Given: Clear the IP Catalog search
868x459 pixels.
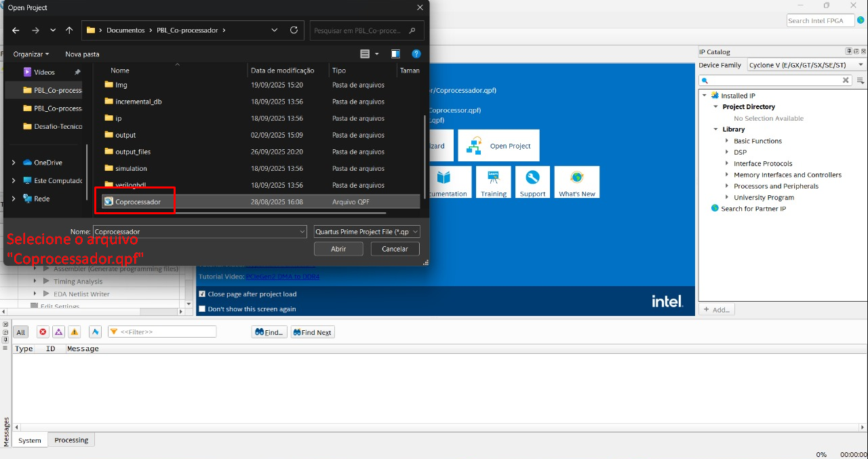Looking at the screenshot, I should 846,80.
